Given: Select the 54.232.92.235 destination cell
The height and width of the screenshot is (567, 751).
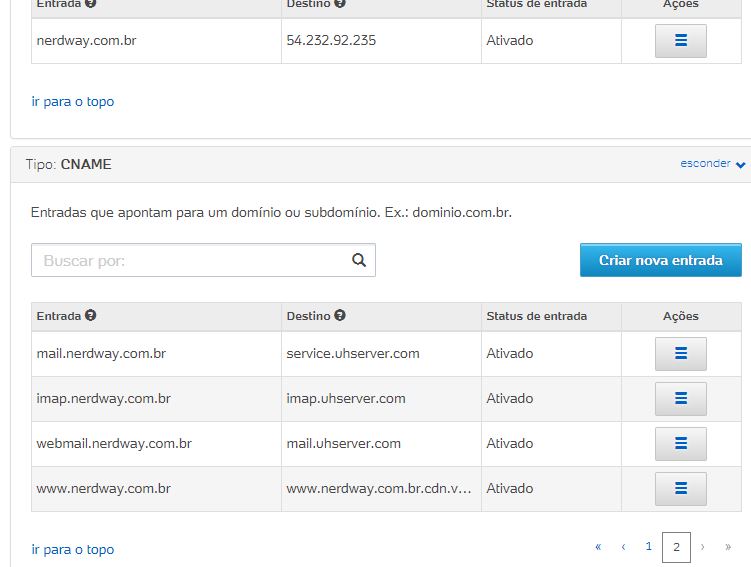Looking at the screenshot, I should click(381, 41).
